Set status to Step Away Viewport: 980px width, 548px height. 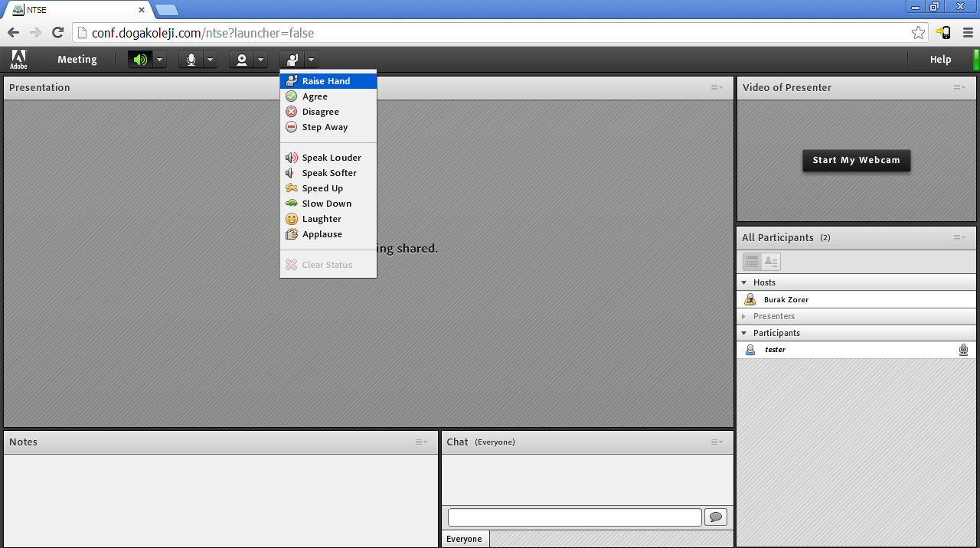(x=325, y=127)
